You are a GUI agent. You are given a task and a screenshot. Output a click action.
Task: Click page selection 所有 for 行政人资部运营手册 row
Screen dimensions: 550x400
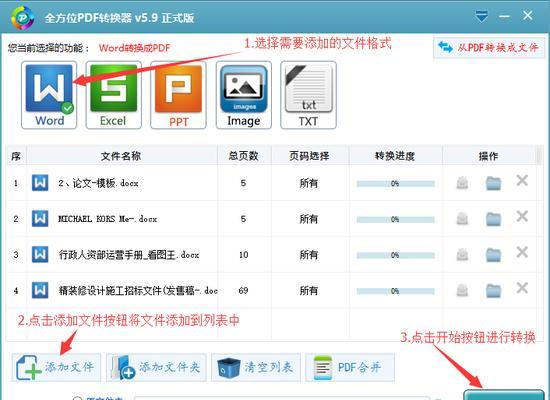(309, 255)
